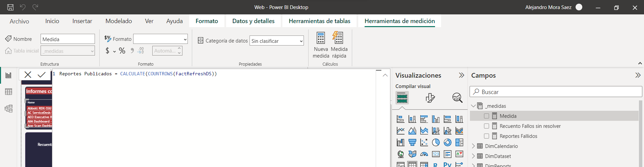Click the Save icon in title bar
The image size is (644, 167).
(10, 7)
